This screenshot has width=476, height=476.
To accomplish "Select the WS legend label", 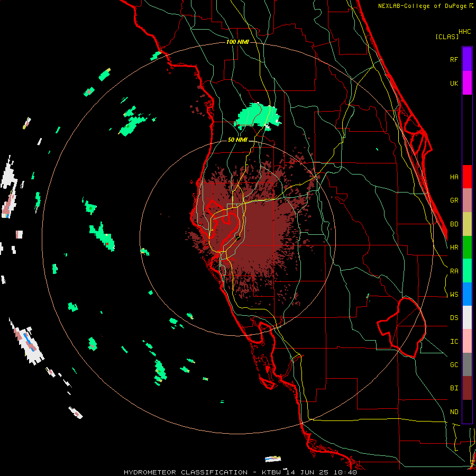I will tap(454, 295).
